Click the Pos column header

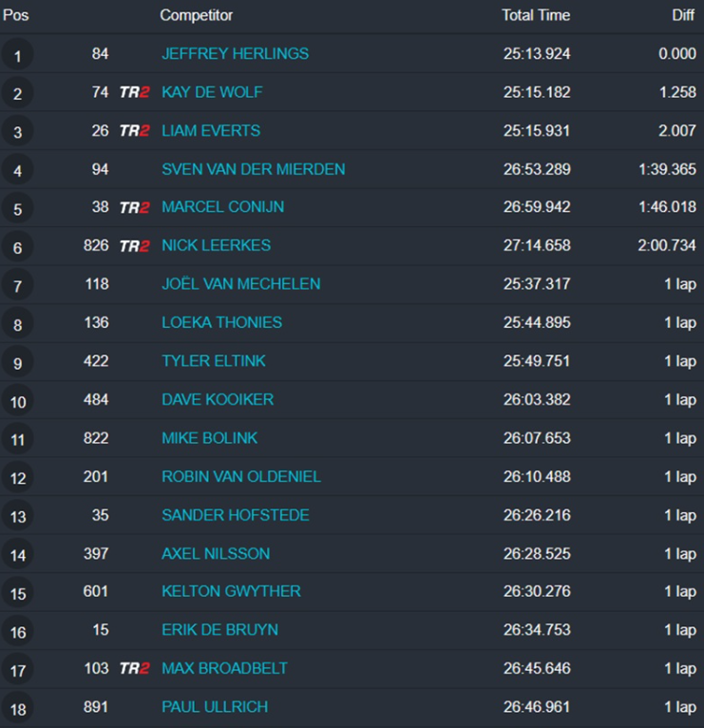point(16,15)
